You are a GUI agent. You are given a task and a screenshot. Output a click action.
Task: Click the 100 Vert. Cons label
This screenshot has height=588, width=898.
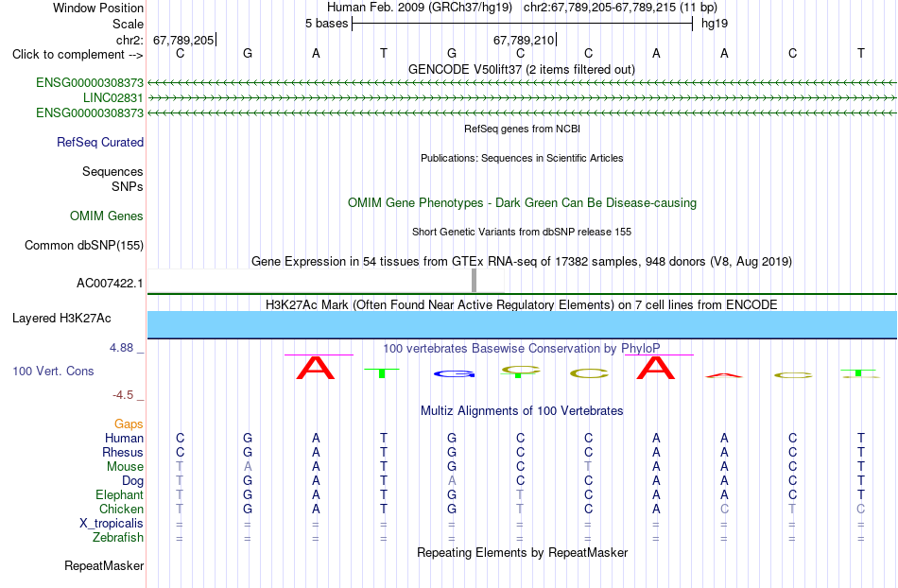point(53,371)
